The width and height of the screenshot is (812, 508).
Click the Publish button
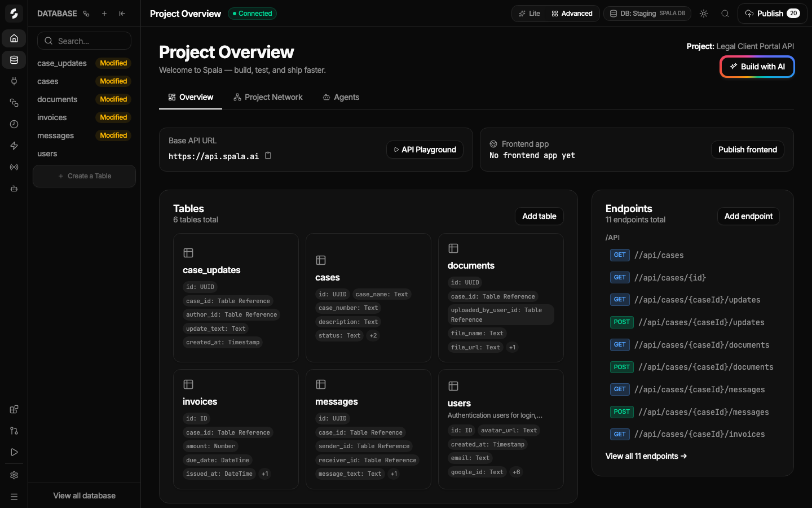point(772,14)
